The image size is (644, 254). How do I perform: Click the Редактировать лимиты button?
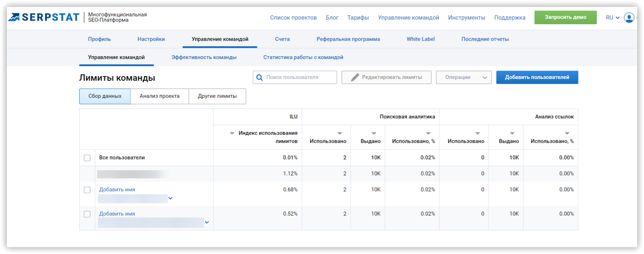pyautogui.click(x=386, y=77)
